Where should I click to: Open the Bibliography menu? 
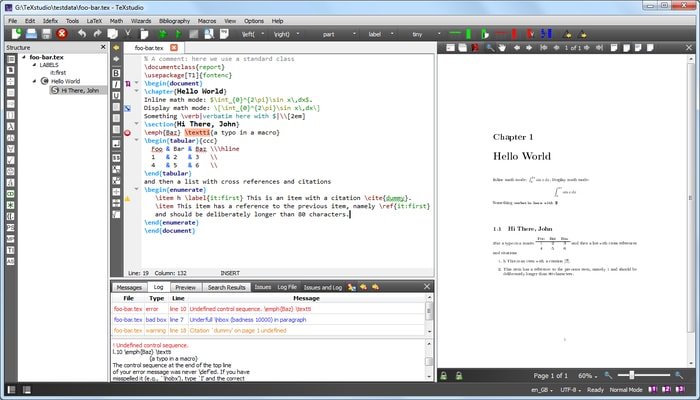pyautogui.click(x=175, y=21)
